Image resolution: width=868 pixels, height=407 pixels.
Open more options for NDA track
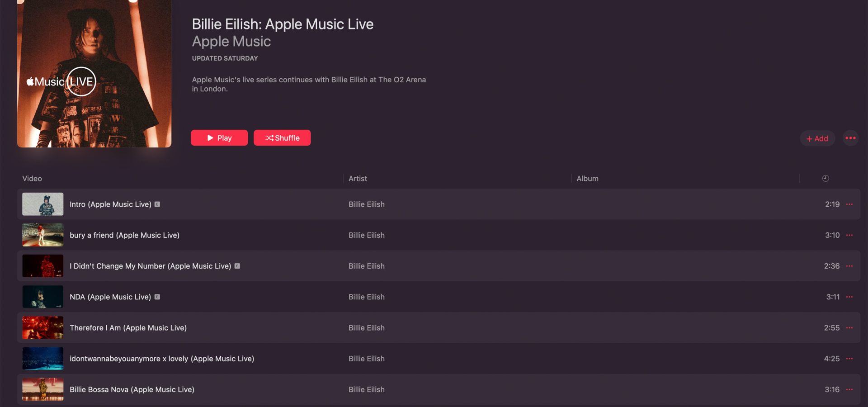[849, 297]
